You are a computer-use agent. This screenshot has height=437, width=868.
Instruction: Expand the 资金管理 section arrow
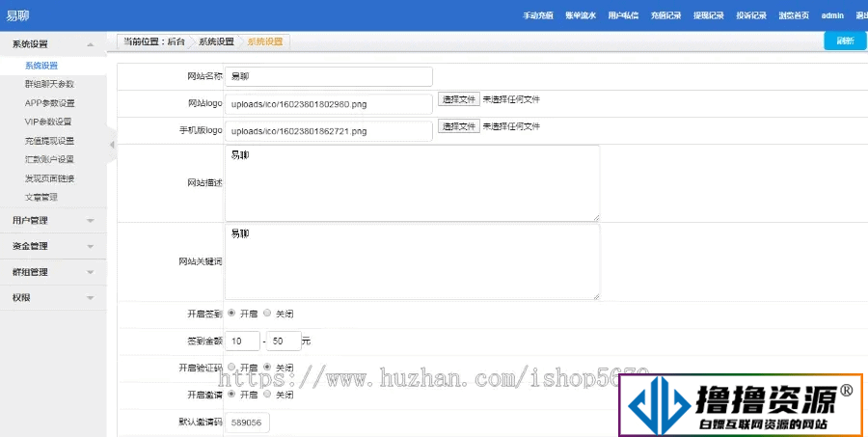coord(91,246)
